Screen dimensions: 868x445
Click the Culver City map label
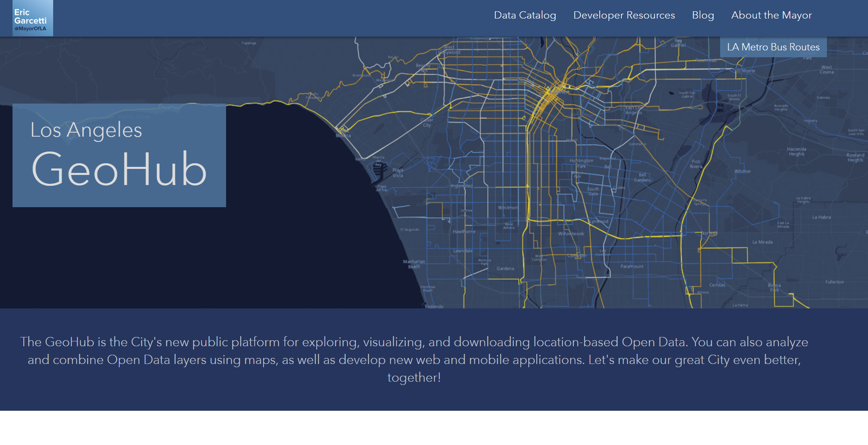coord(427,123)
